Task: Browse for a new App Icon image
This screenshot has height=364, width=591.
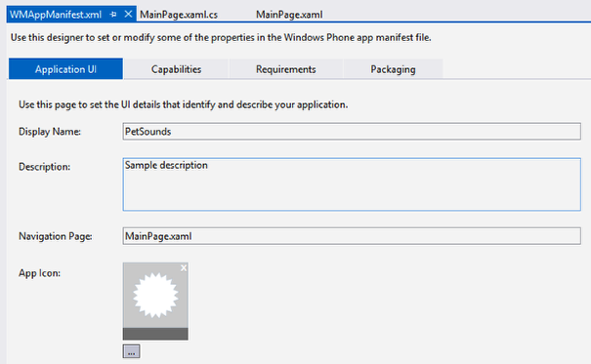Action: pos(131,351)
